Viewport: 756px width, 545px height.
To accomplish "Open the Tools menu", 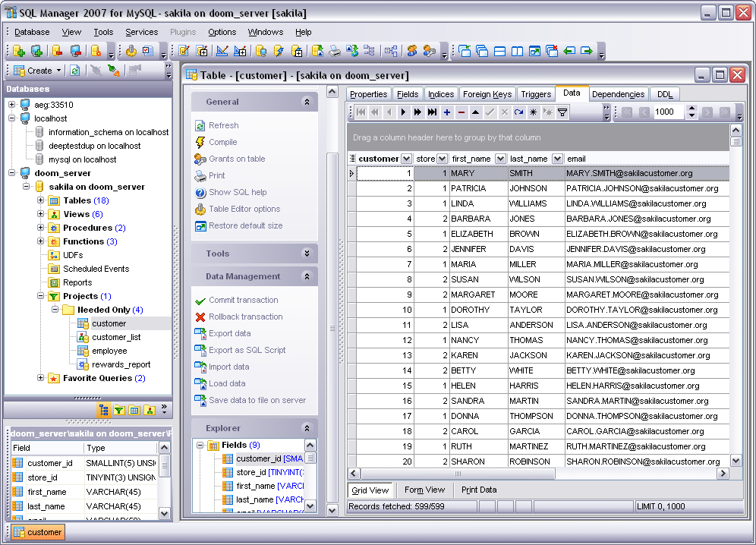I will click(x=103, y=32).
